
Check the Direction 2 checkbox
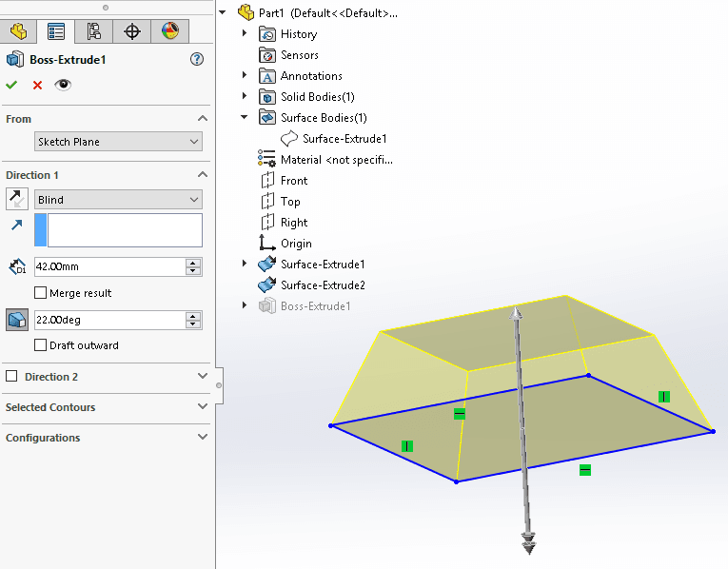[x=11, y=377]
